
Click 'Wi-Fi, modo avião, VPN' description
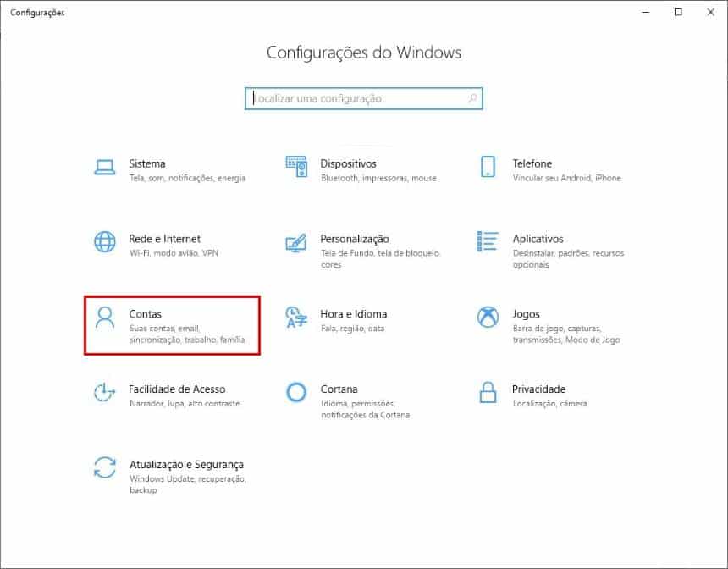point(174,253)
